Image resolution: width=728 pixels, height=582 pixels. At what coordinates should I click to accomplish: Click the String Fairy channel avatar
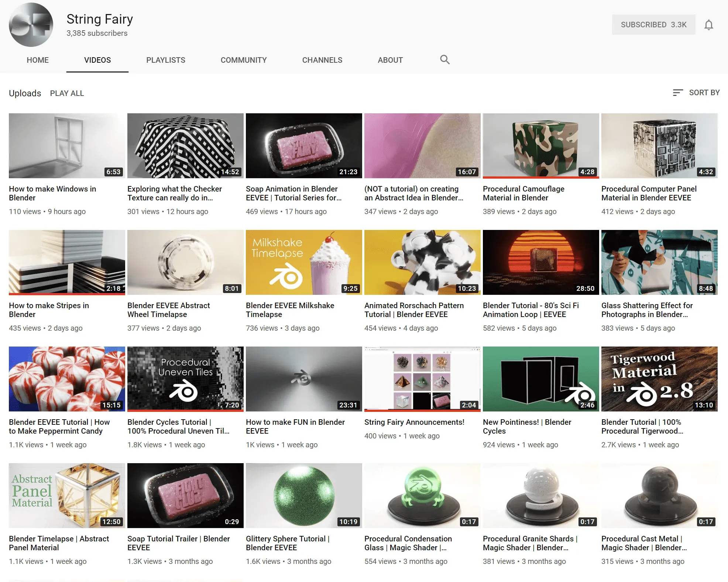coord(31,25)
